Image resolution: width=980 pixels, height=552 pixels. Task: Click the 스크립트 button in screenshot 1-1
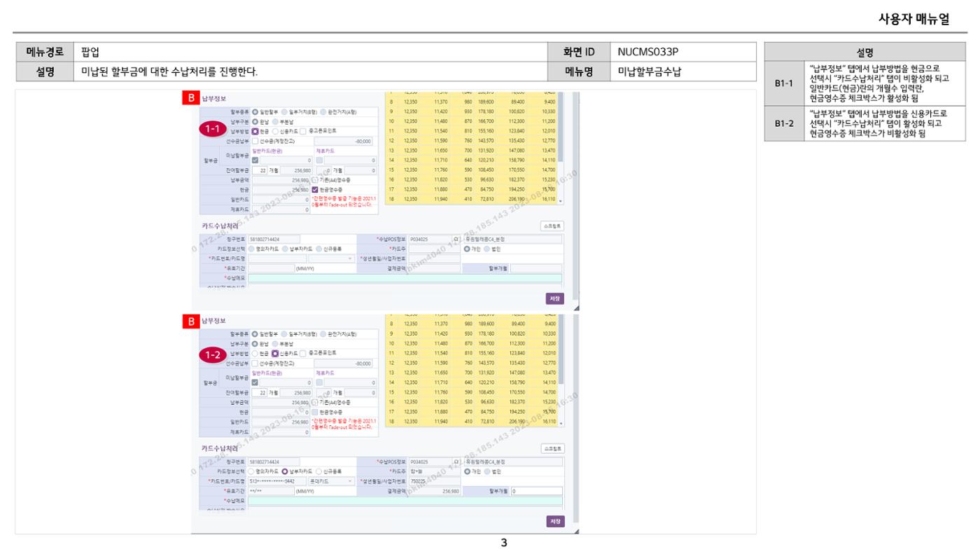click(552, 226)
